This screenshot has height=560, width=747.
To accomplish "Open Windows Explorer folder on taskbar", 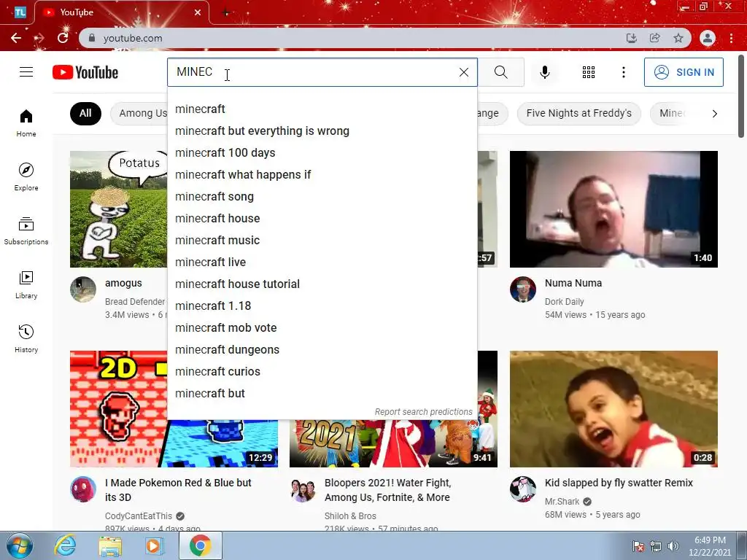I will coord(110,545).
